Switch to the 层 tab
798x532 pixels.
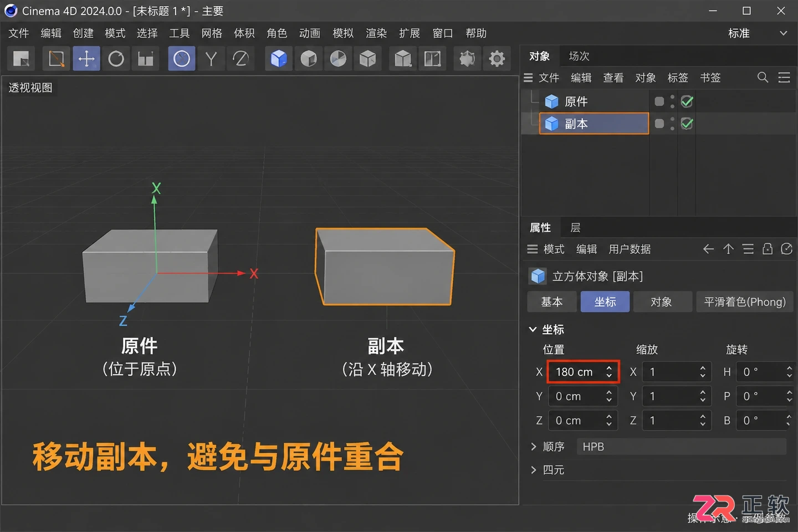click(575, 228)
